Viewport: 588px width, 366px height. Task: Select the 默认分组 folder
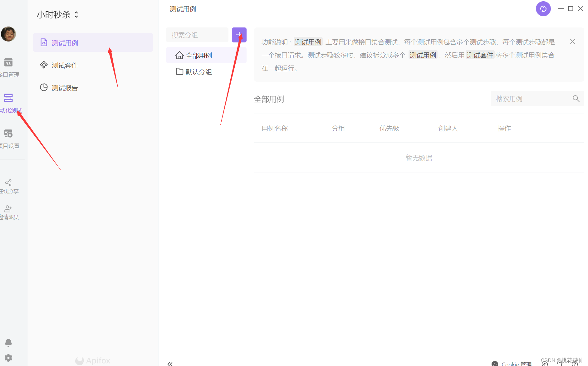click(199, 72)
